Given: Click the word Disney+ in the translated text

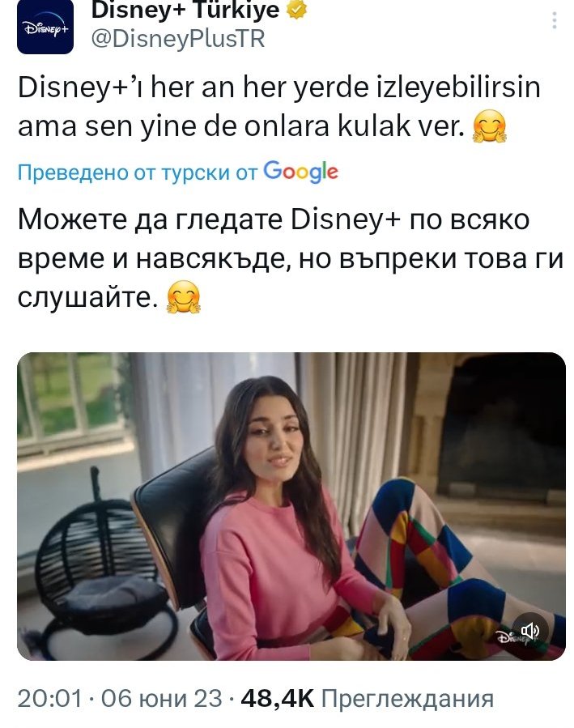Looking at the screenshot, I should click(345, 219).
